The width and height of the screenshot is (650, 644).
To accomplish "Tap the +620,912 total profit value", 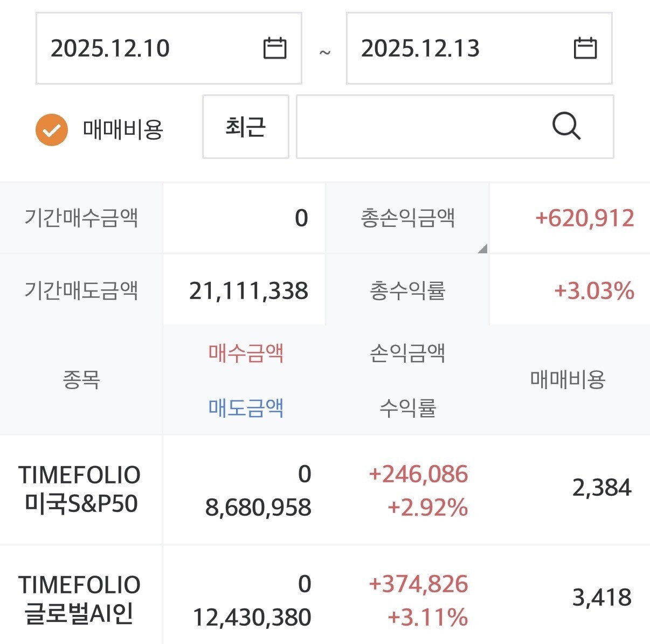I will coord(585,218).
